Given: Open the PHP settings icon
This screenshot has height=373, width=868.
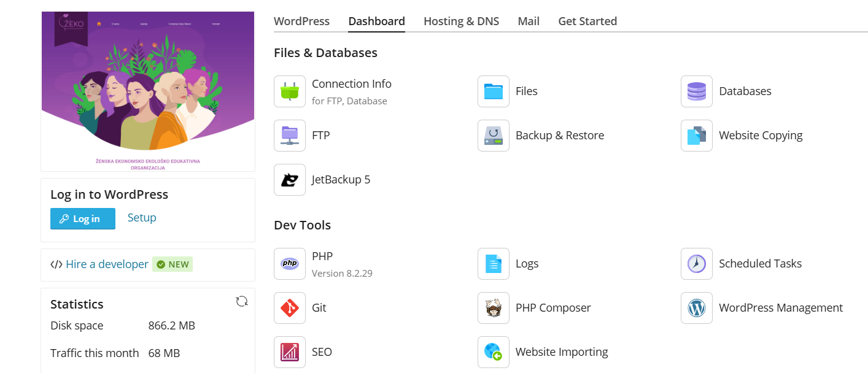Looking at the screenshot, I should 290,264.
